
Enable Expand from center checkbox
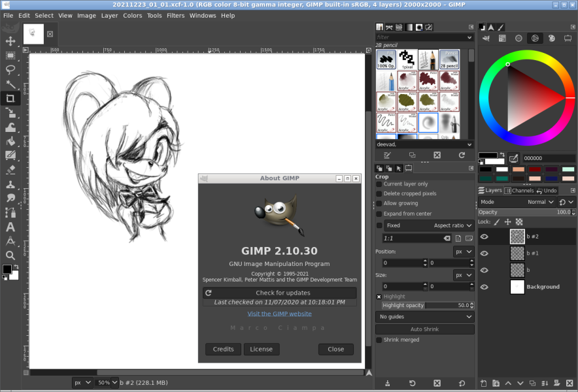(x=379, y=214)
